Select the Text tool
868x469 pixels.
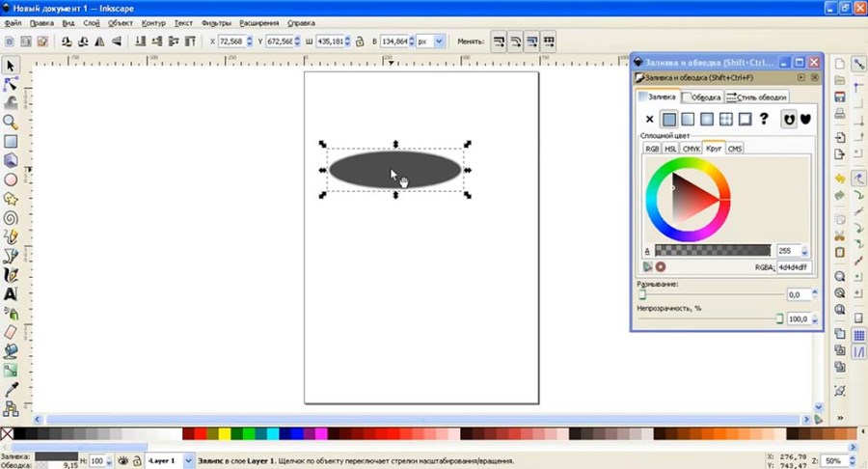tap(10, 294)
